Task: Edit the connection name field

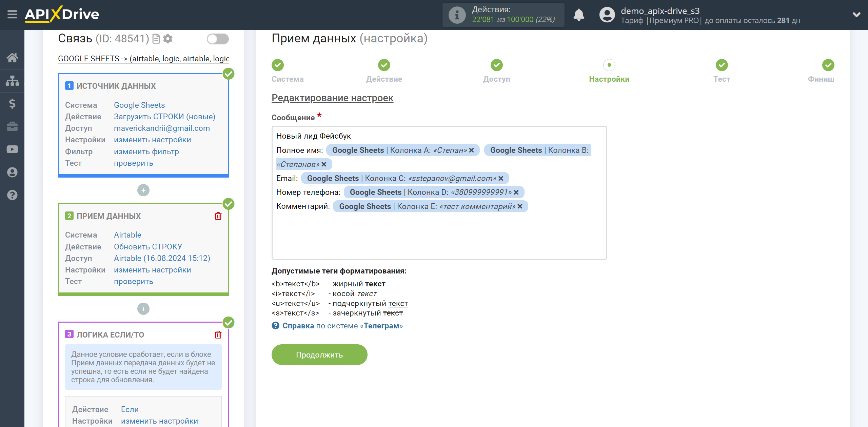Action: point(143,59)
